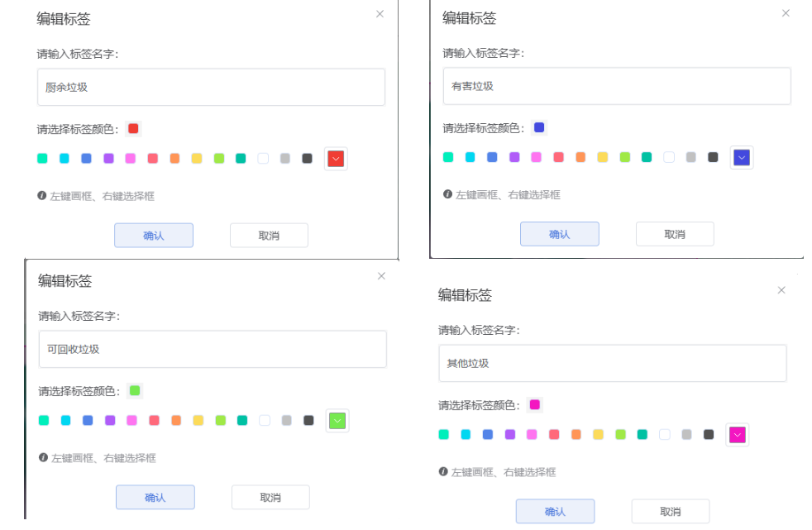Image resolution: width=812 pixels, height=530 pixels.
Task: Close the 厨余垃圾 edit label dialog
Action: 380,14
